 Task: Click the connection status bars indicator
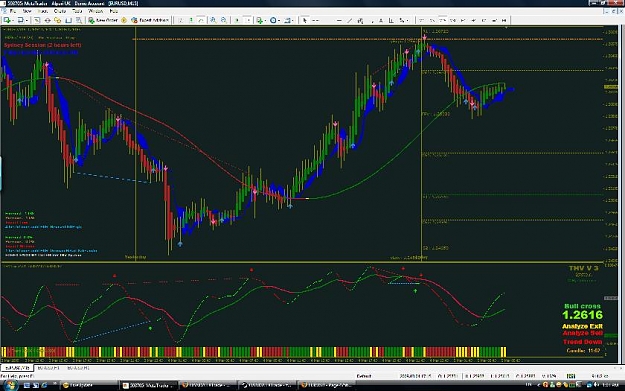pyautogui.click(x=571, y=376)
